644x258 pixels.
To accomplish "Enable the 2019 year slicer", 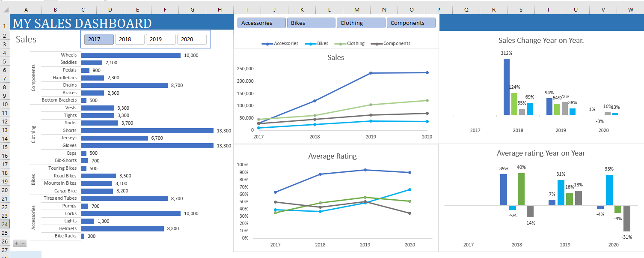I will 160,39.
